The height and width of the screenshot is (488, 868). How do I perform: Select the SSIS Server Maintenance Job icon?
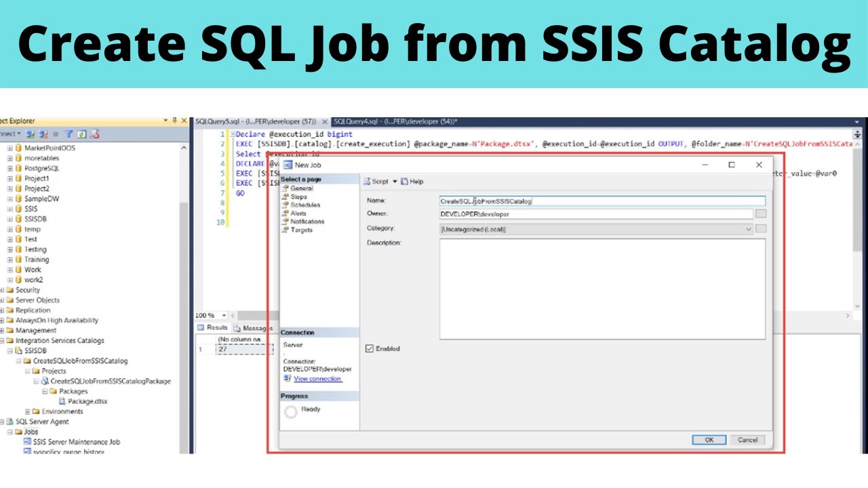(27, 442)
